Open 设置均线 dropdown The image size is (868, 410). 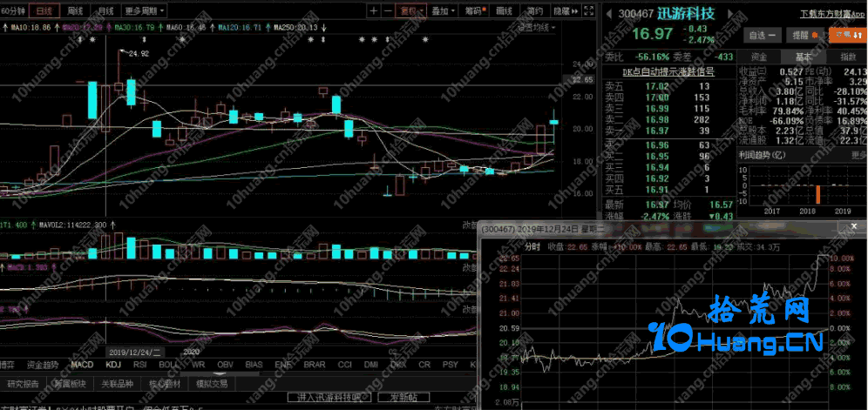(537, 27)
